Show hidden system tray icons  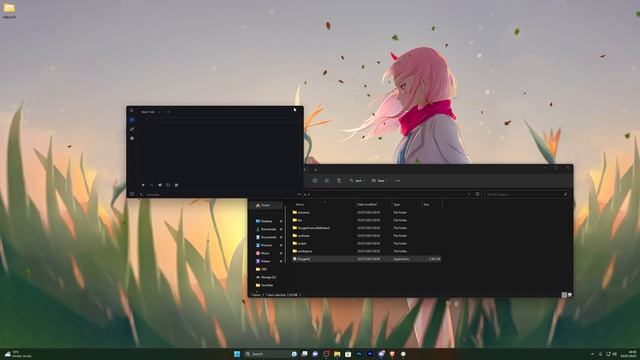pyautogui.click(x=593, y=354)
